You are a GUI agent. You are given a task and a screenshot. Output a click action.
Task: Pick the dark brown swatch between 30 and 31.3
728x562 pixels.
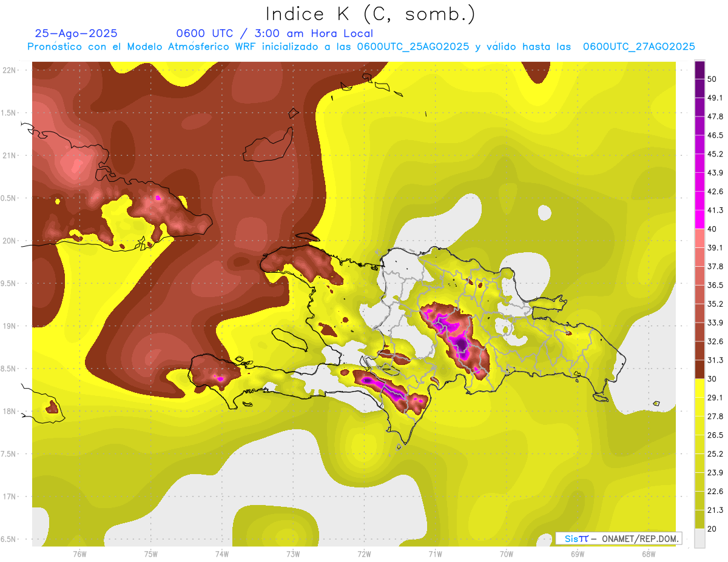(699, 369)
